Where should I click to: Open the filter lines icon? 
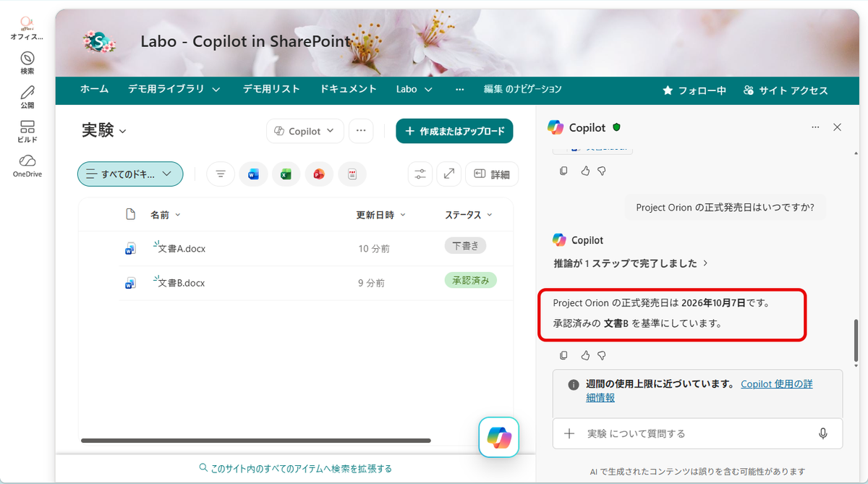221,174
